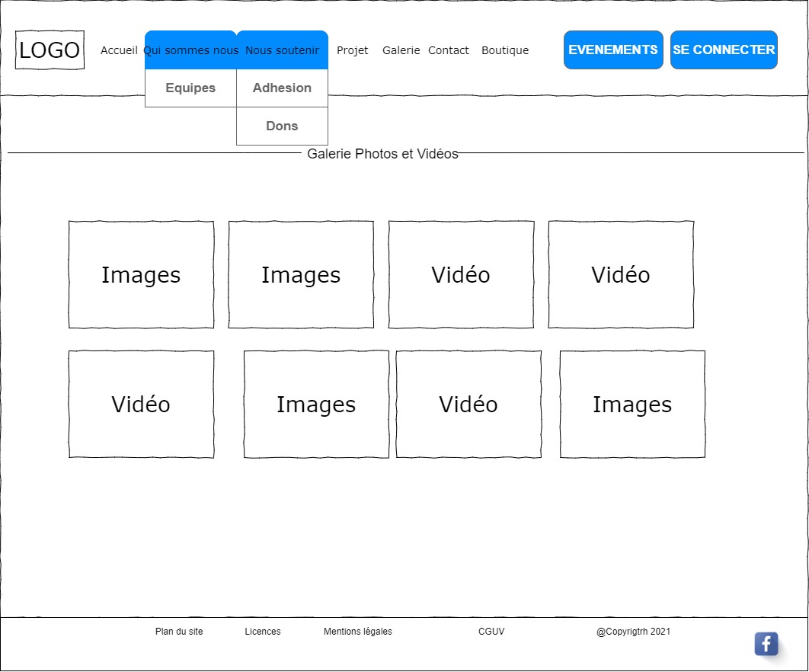This screenshot has width=809, height=672.
Task: Expand the Nous soutenir menu
Action: [282, 50]
